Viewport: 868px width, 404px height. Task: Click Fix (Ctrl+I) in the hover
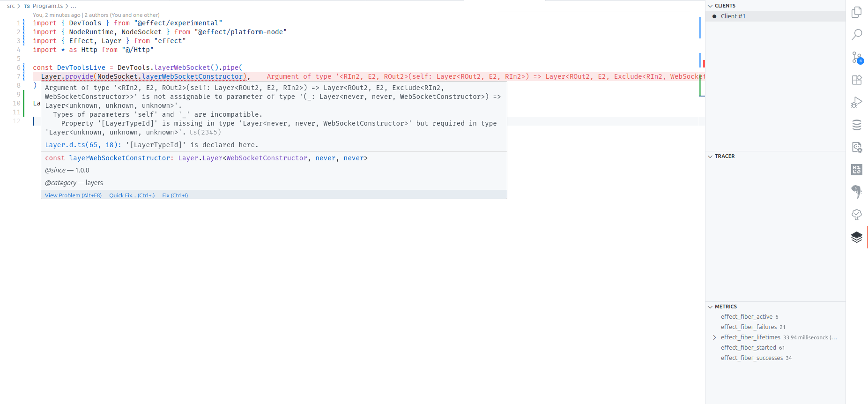175,195
